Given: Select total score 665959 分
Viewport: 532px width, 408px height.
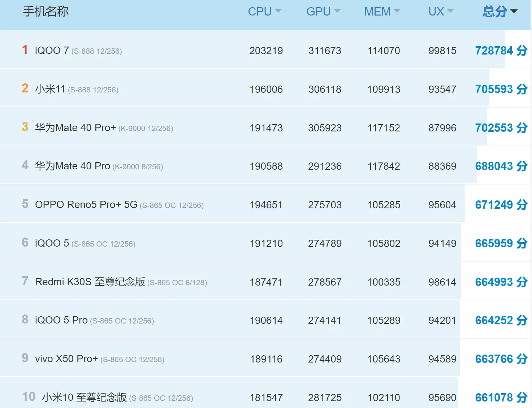Looking at the screenshot, I should pyautogui.click(x=501, y=243).
